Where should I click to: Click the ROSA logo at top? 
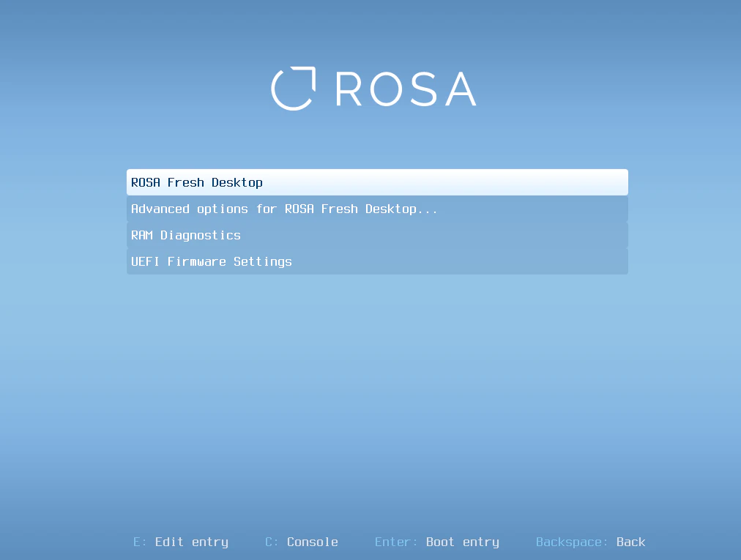[373, 89]
